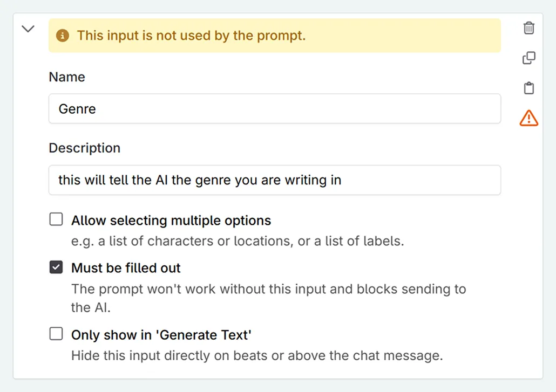This screenshot has height=392, width=556.
Task: Uncheck 'Must be filled out'
Action: click(56, 266)
